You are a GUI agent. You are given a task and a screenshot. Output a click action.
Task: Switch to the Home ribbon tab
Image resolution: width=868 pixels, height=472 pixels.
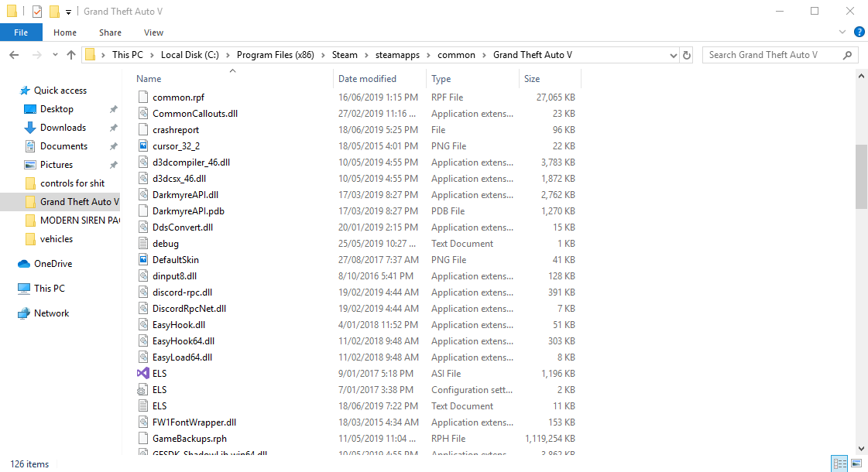65,32
